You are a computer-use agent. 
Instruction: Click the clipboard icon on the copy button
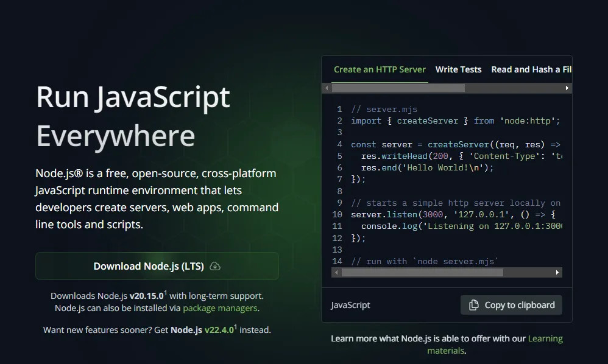[x=473, y=305]
